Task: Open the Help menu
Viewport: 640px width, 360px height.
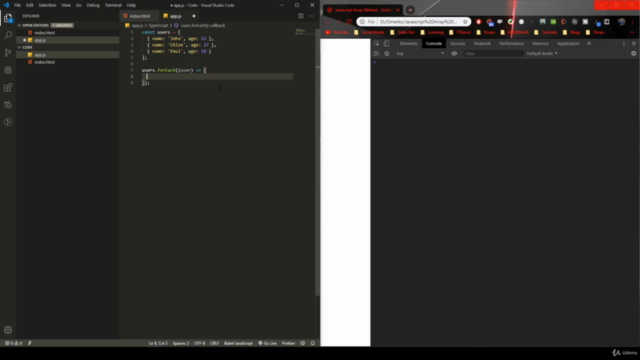Action: [x=131, y=5]
